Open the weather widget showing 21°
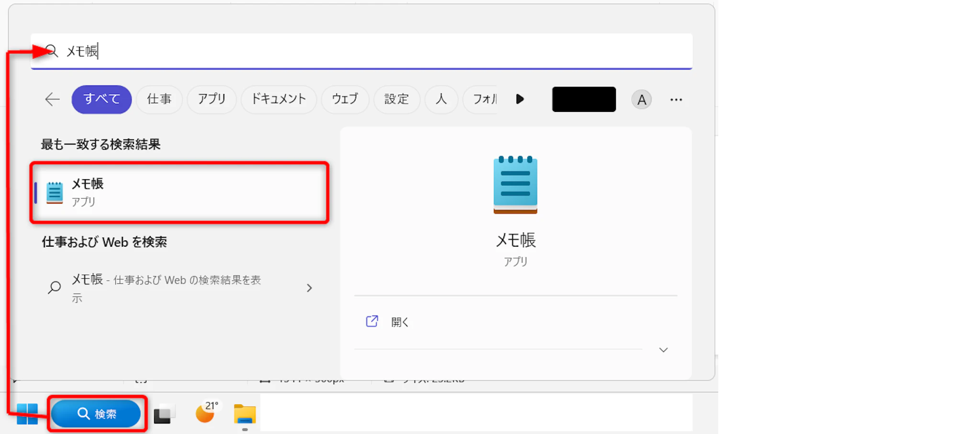This screenshot has width=980, height=434. point(206,412)
